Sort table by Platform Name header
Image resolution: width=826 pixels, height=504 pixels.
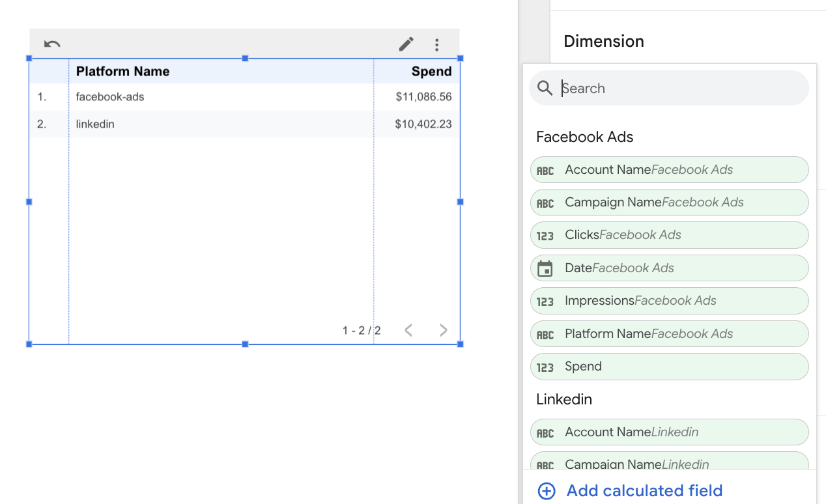coord(122,72)
